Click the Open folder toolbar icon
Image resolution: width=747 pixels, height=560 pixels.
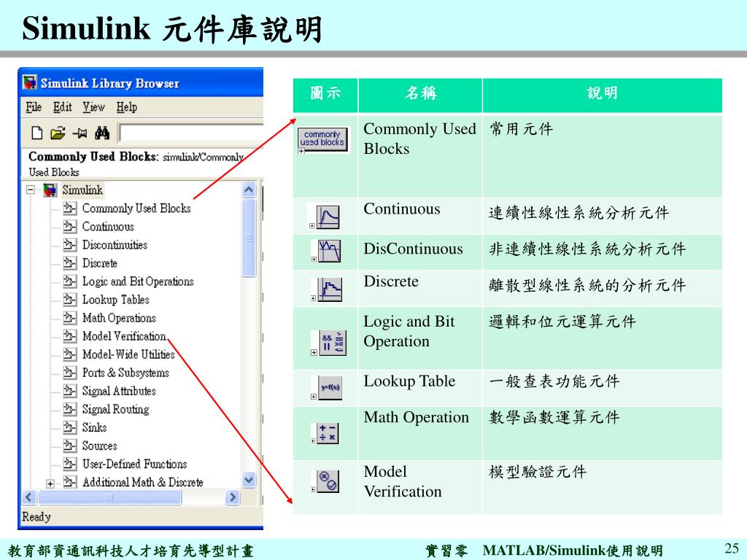point(58,133)
